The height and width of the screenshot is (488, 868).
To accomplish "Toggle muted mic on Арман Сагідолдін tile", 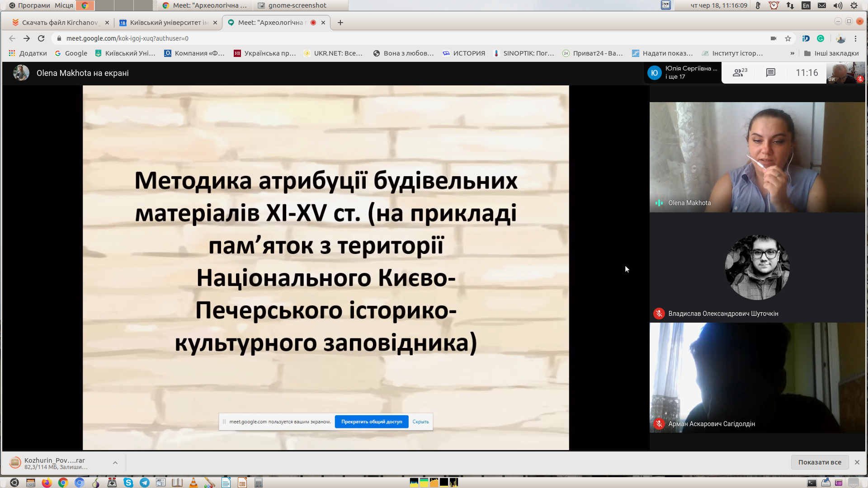I will click(659, 424).
